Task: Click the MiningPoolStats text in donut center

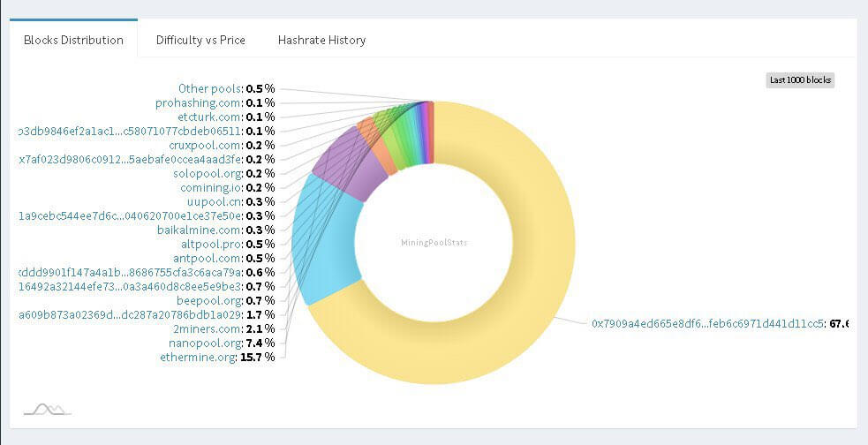Action: (x=434, y=243)
